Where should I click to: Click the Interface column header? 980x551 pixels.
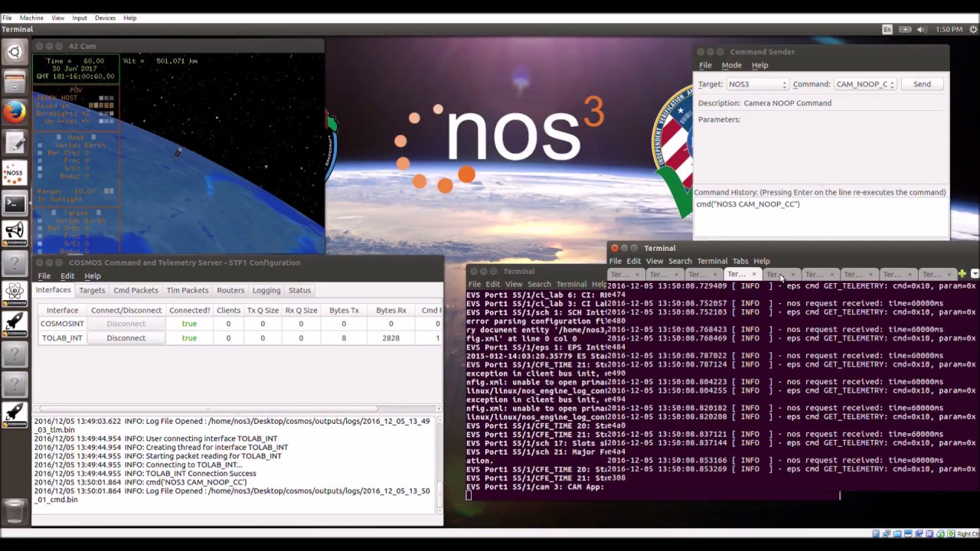62,310
